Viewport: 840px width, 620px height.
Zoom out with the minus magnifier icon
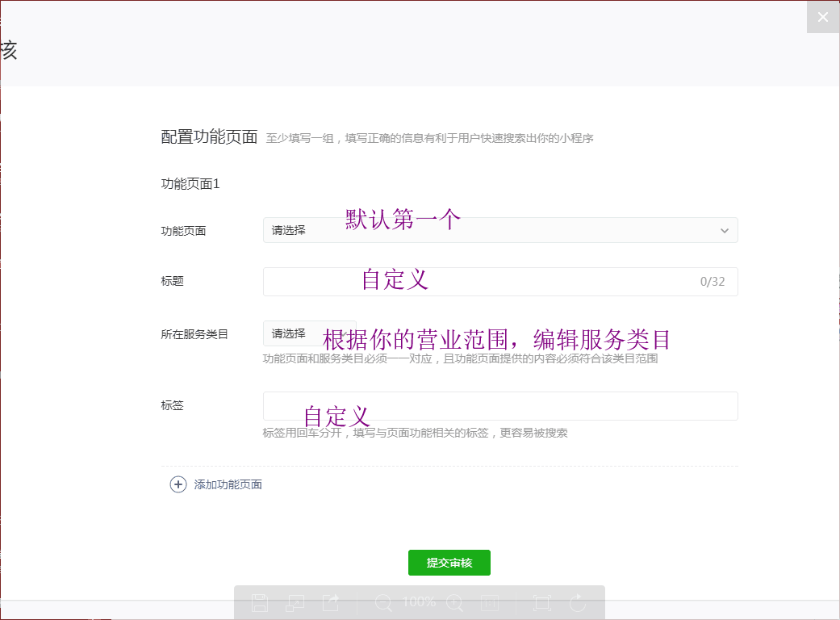click(384, 602)
